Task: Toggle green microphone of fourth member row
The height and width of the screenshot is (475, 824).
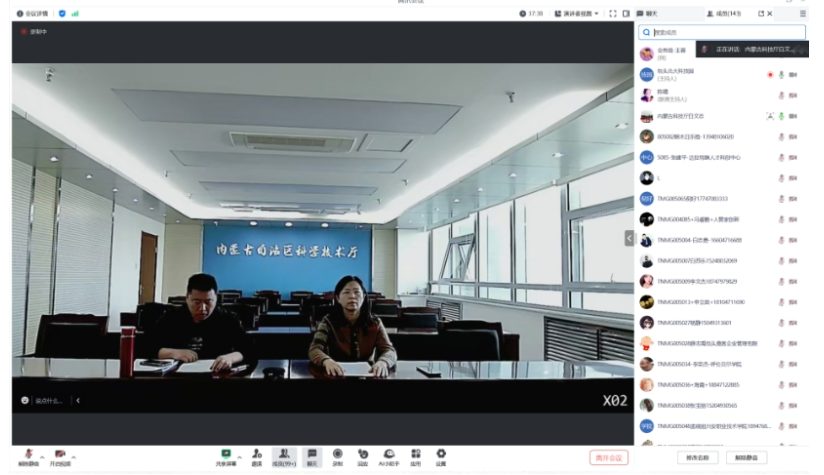Action: click(x=781, y=116)
